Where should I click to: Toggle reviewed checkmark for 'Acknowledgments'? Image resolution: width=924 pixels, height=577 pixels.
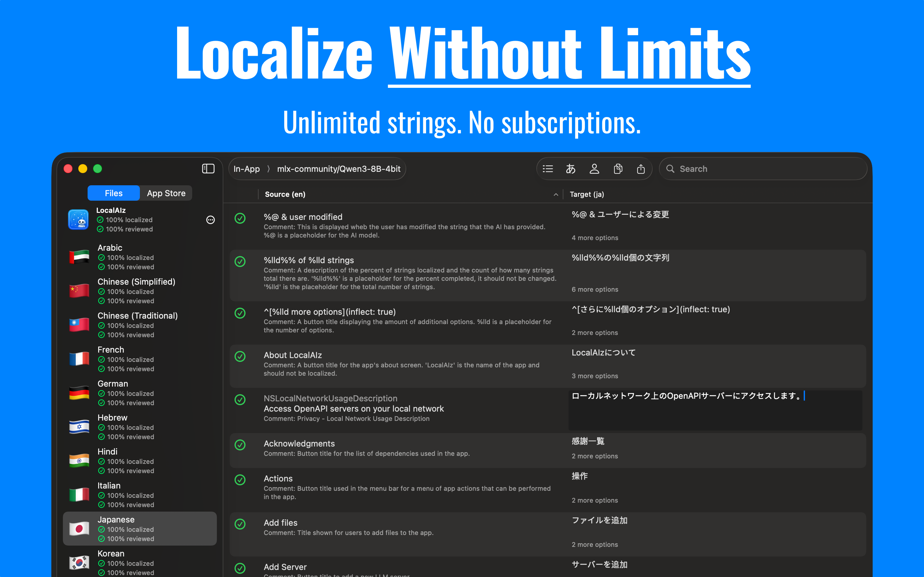240,445
